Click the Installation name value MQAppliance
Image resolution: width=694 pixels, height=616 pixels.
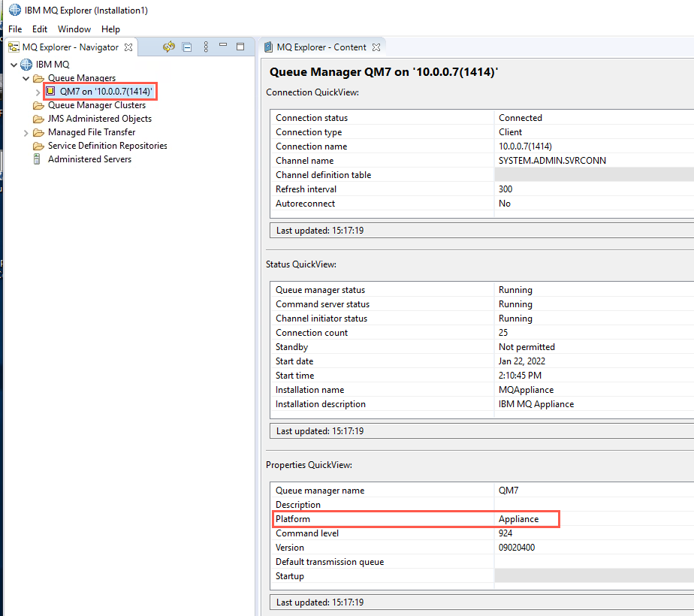(527, 390)
